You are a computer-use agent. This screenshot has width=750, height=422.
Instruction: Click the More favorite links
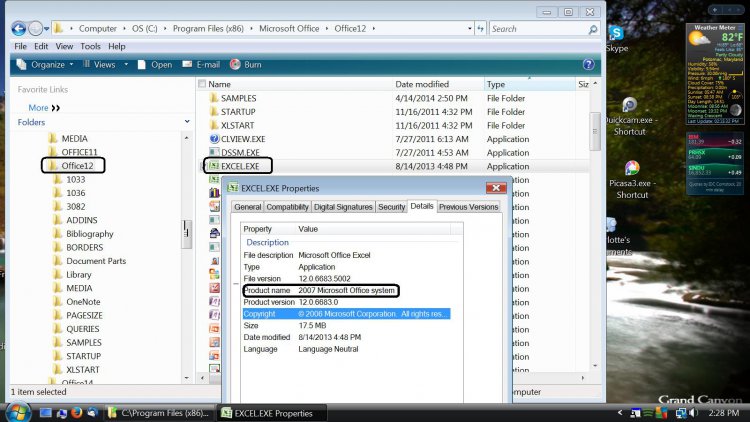44,108
